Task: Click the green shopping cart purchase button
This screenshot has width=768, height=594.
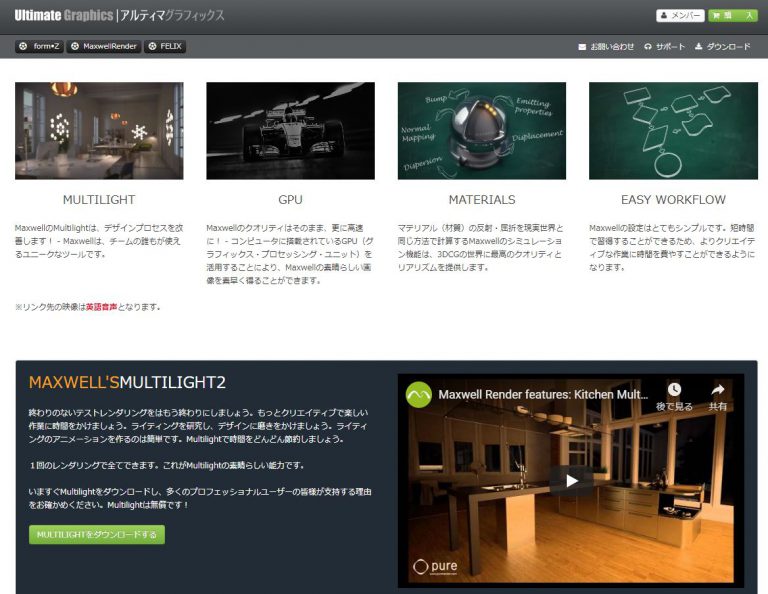Action: coord(732,16)
